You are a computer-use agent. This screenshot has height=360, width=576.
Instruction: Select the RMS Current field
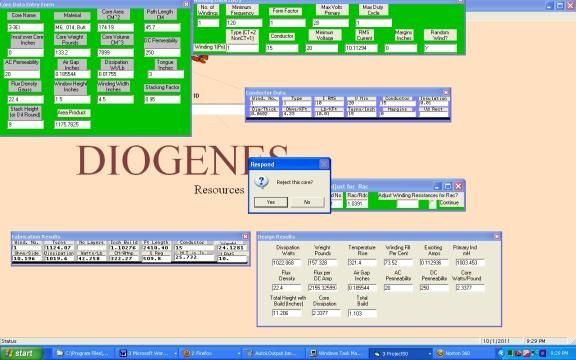pos(361,48)
